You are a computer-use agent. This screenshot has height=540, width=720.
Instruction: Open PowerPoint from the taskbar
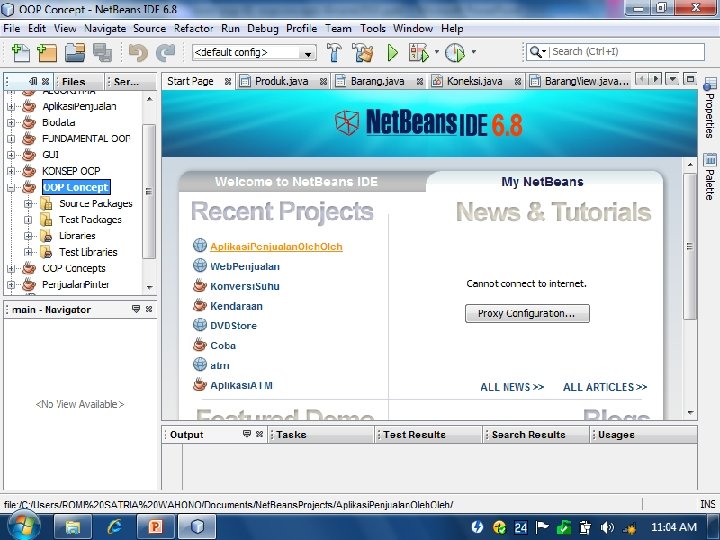click(x=156, y=527)
